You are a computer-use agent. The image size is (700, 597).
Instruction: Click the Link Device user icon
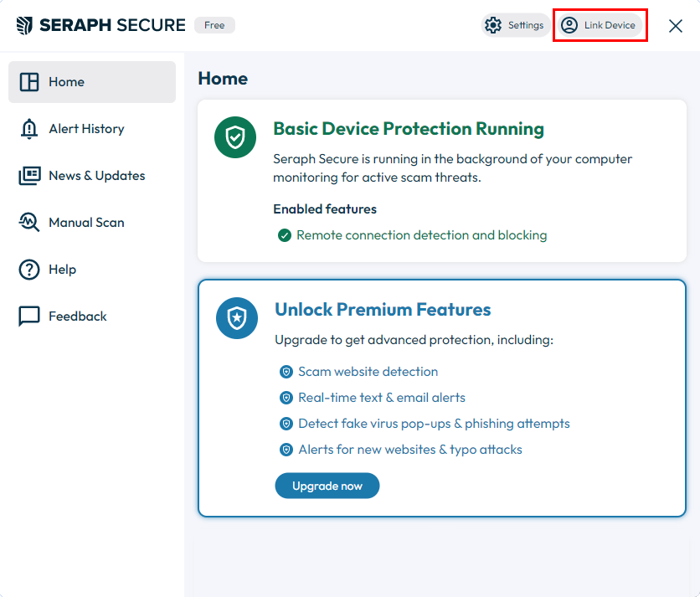point(569,25)
